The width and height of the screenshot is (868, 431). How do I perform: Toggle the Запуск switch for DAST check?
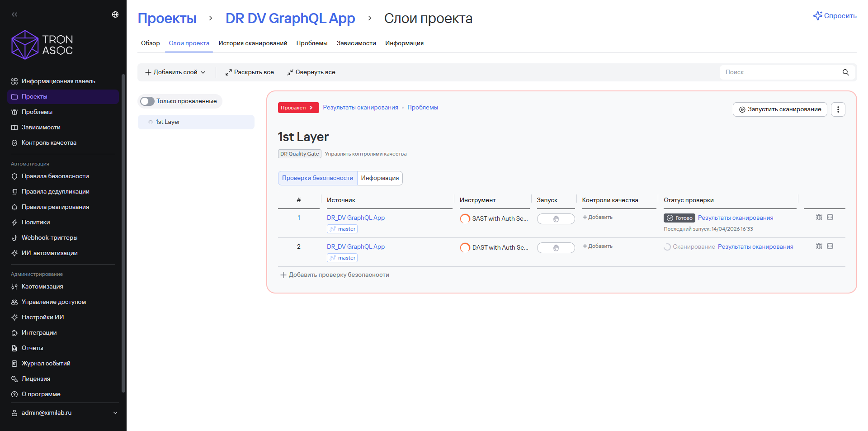556,248
